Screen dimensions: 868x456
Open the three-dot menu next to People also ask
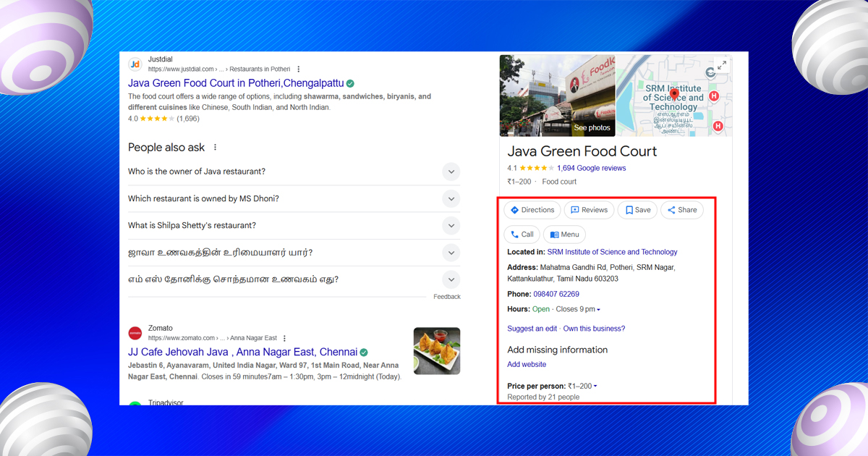point(215,147)
